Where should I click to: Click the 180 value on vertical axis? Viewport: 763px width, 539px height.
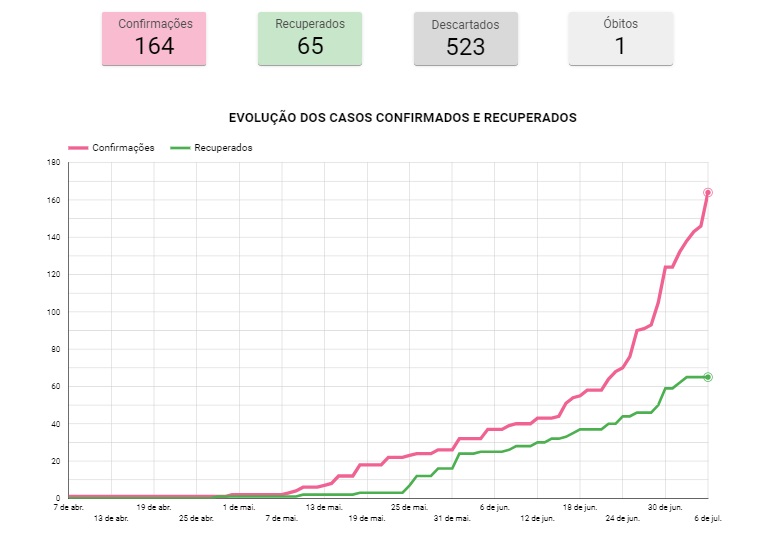(x=54, y=162)
